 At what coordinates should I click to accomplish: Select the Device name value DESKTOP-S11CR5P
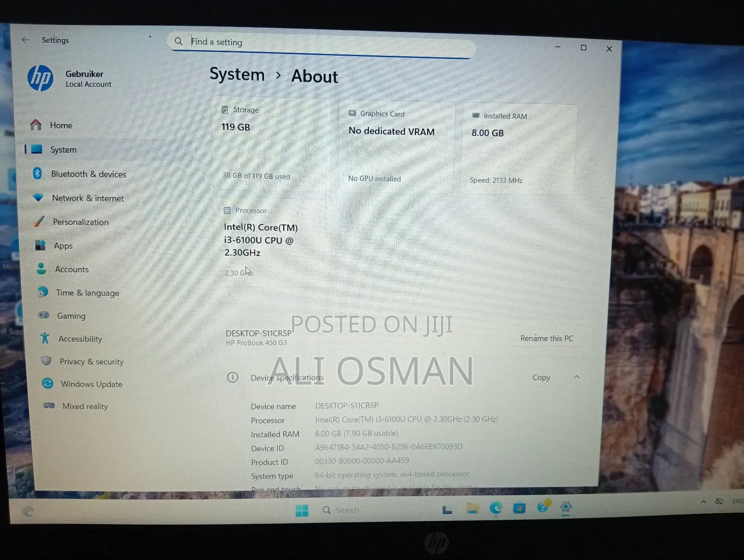tap(347, 405)
